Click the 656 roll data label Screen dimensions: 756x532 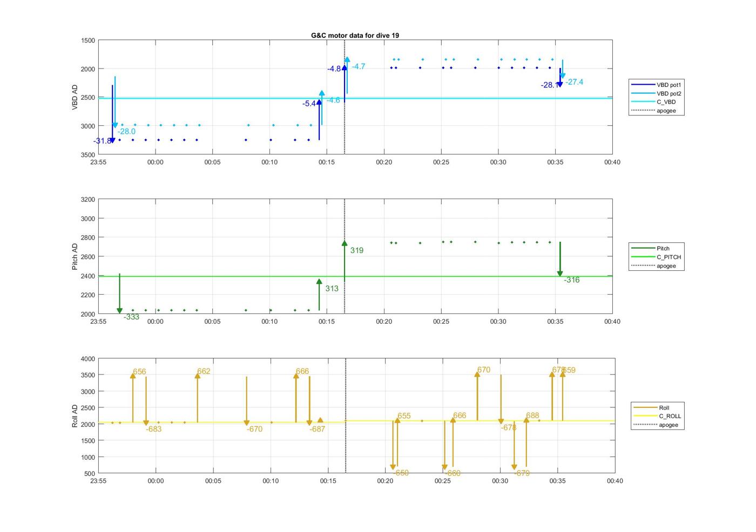[139, 372]
